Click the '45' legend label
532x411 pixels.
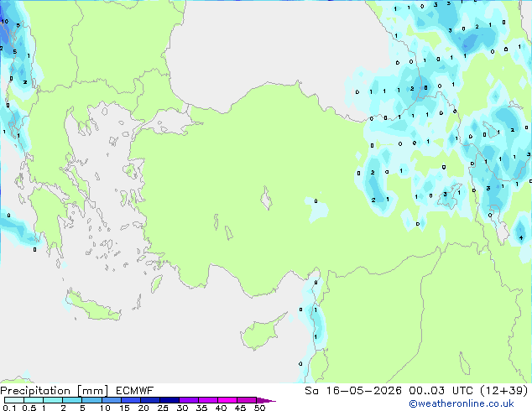click(x=240, y=408)
